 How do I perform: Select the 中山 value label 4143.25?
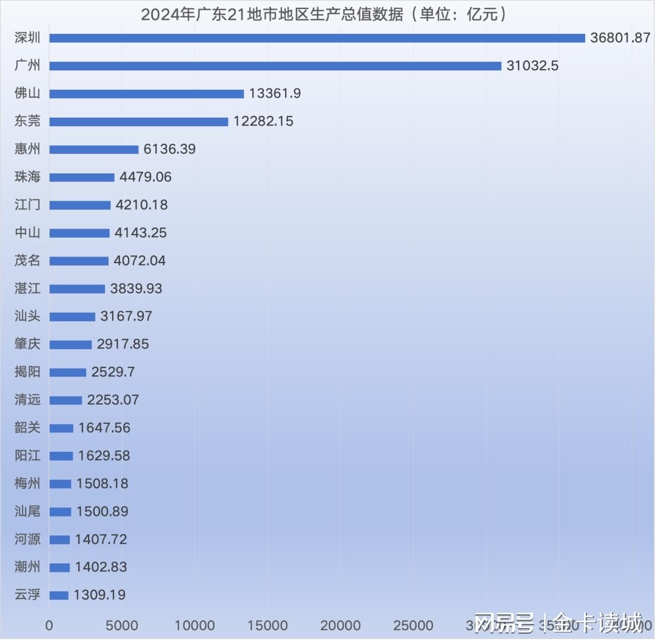(x=141, y=233)
